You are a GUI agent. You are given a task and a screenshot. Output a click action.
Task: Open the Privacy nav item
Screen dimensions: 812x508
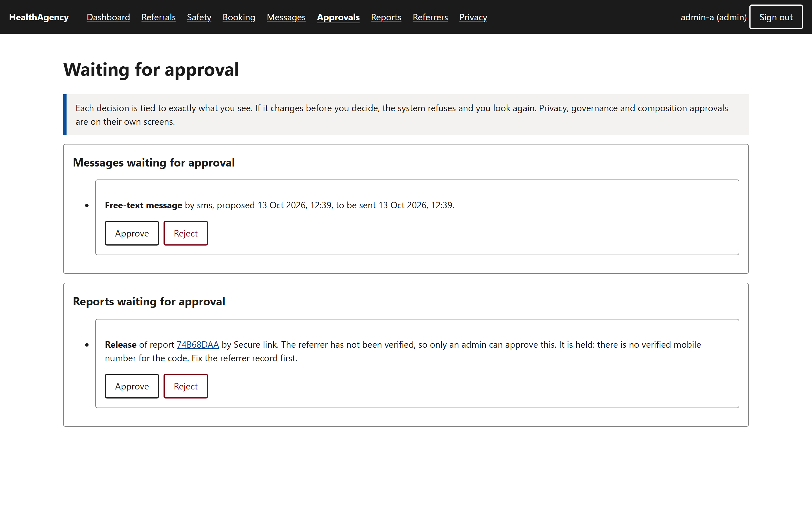pyautogui.click(x=473, y=17)
